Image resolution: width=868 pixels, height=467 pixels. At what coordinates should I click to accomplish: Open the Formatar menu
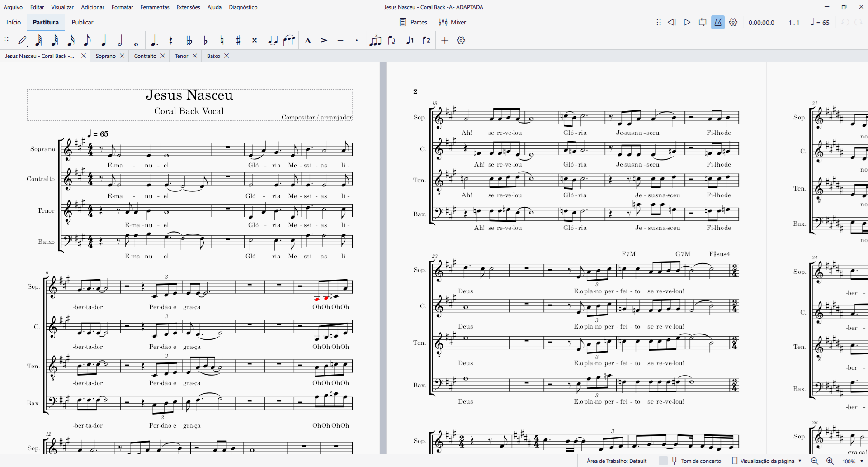pos(122,7)
